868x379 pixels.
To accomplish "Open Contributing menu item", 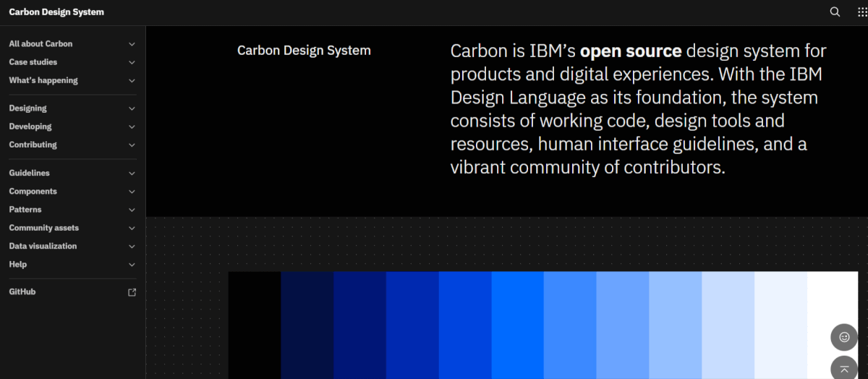I will pos(72,145).
